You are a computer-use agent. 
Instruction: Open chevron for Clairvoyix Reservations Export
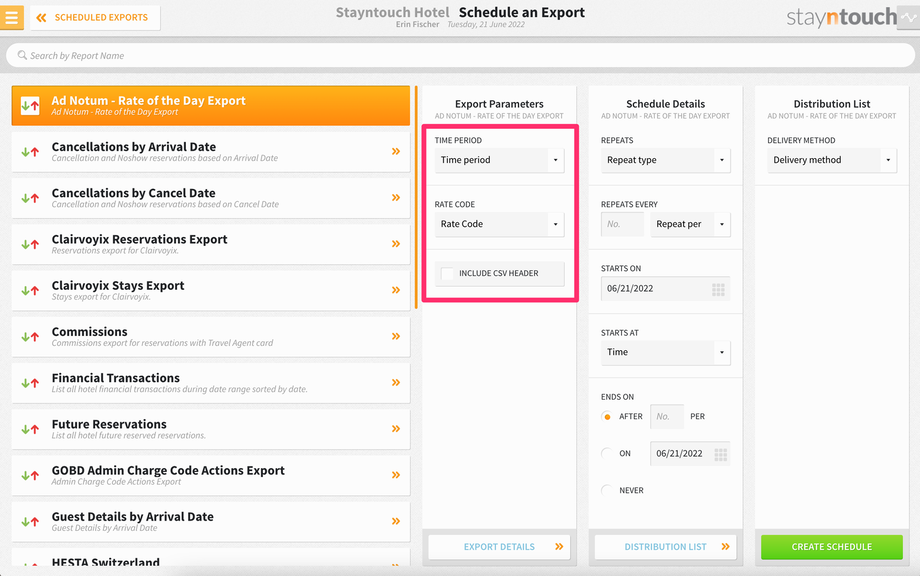pyautogui.click(x=396, y=243)
